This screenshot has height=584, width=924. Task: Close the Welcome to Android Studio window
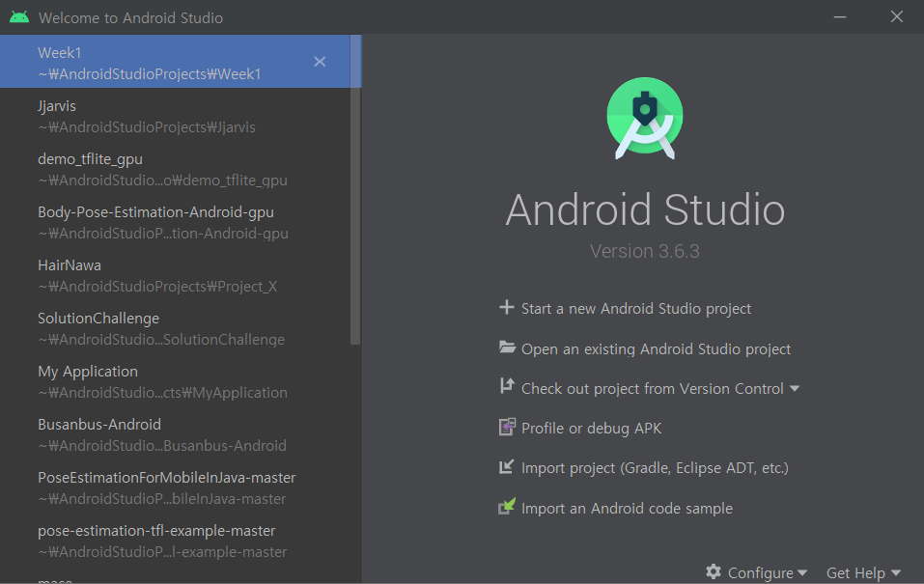point(896,17)
